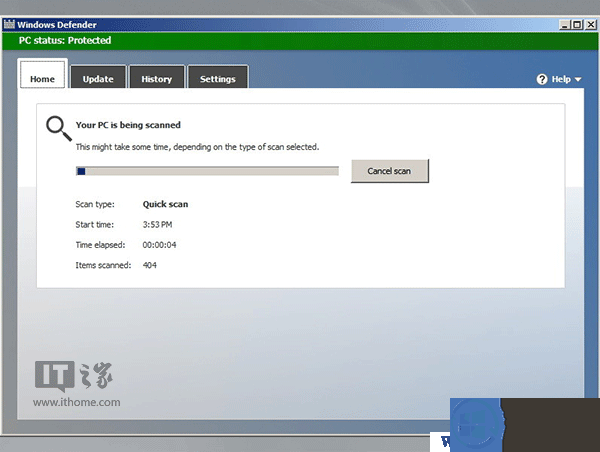Click the scan progress bar
600x452 pixels.
tap(207, 171)
